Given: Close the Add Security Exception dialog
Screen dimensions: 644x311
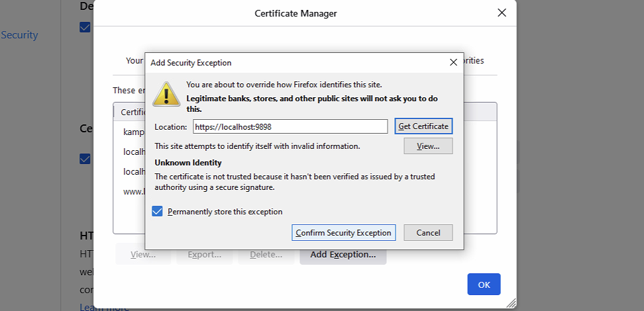Looking at the screenshot, I should tap(453, 62).
